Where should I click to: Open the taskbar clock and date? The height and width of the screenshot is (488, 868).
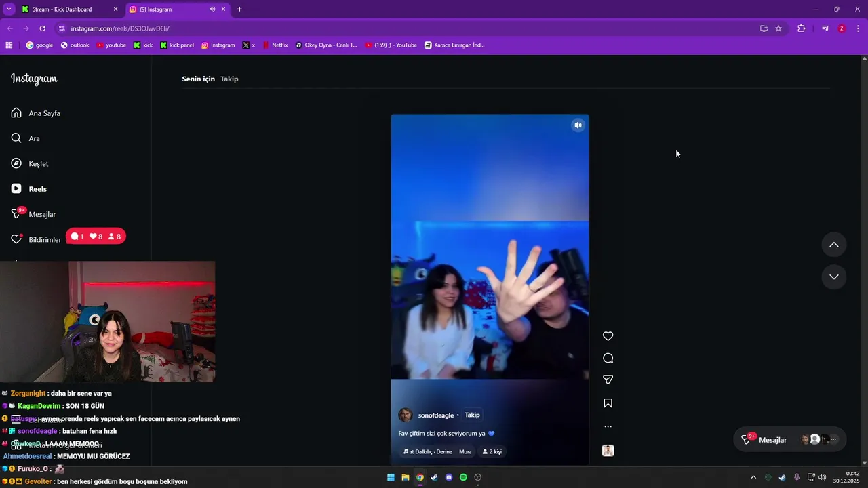point(846,477)
